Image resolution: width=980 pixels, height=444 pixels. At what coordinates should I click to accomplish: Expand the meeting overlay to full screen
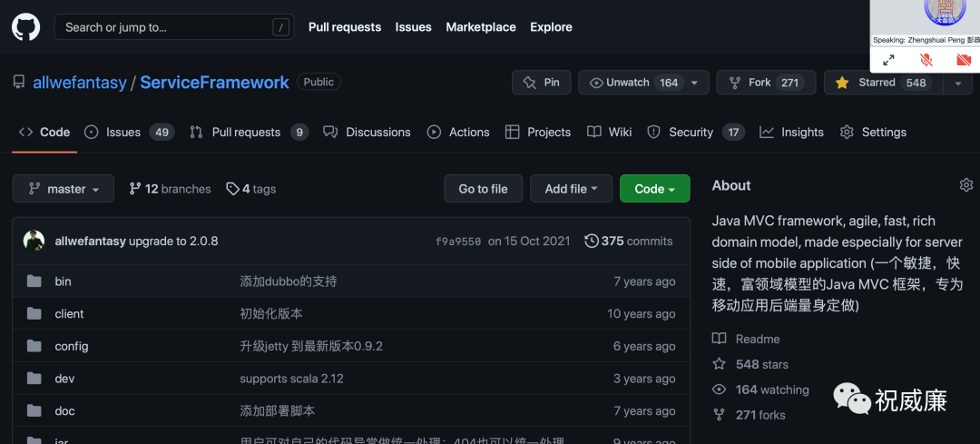tap(888, 60)
